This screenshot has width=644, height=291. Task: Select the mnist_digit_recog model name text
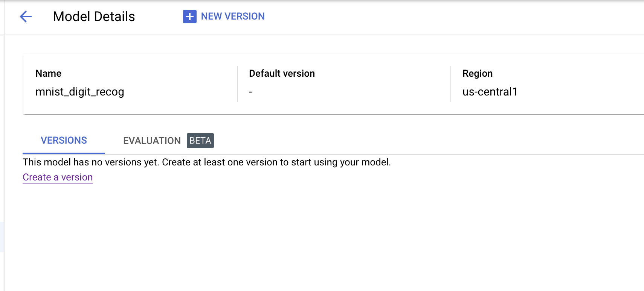pyautogui.click(x=79, y=92)
